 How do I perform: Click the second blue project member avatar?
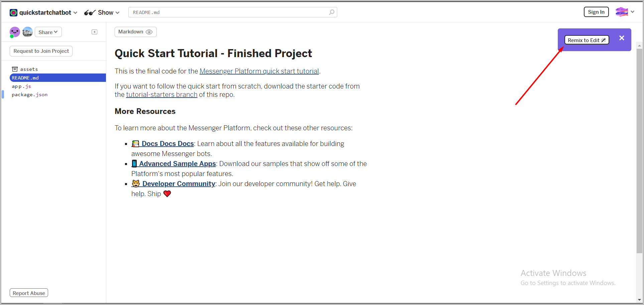click(27, 32)
